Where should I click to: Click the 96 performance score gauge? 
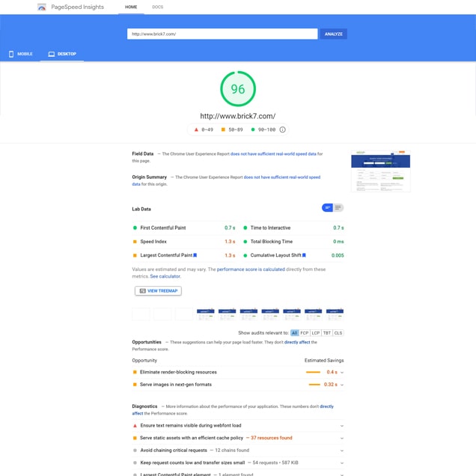238,89
